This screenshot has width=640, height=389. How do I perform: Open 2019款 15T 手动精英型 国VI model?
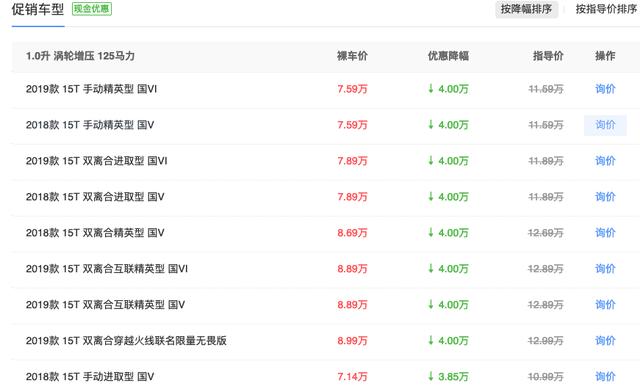coord(91,89)
